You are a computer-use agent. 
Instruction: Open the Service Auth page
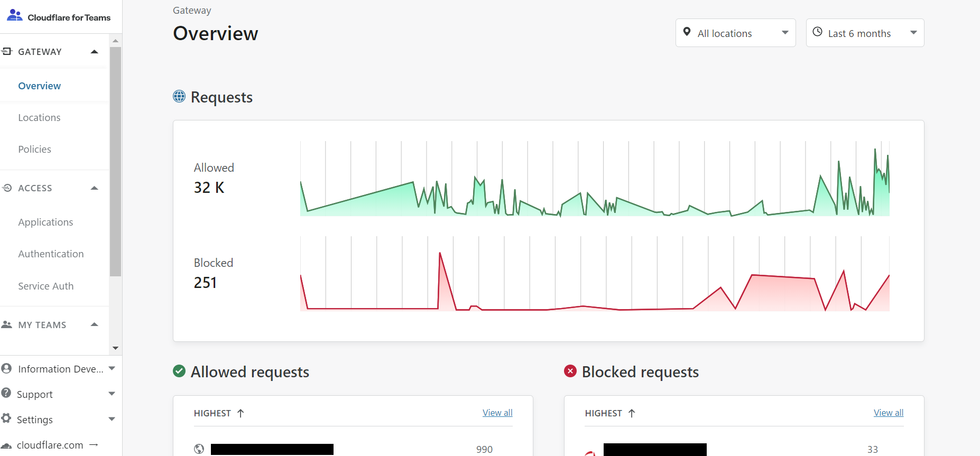coord(45,286)
